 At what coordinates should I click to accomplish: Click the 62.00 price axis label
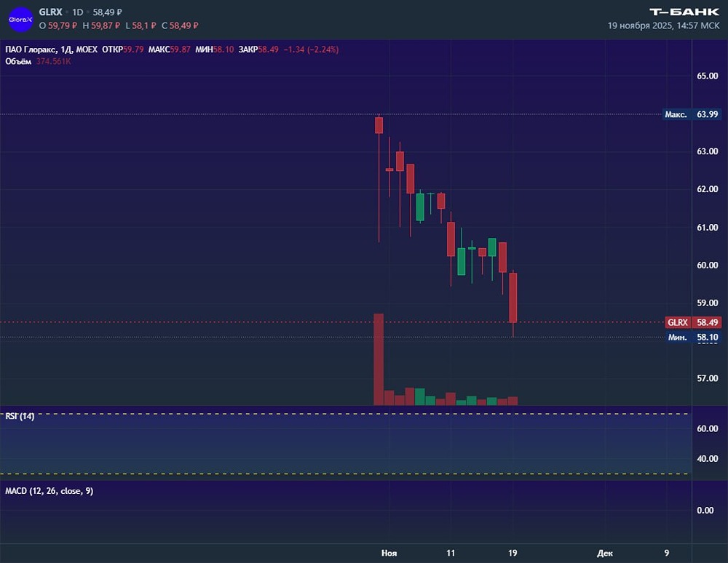tap(707, 189)
